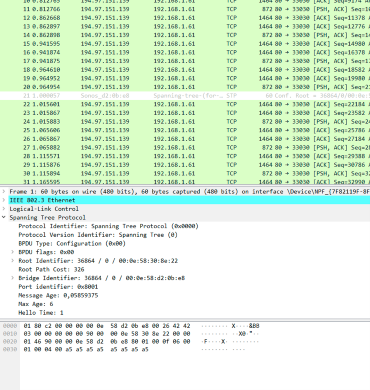Select packet 19 at time 0.964952

(x=185, y=78)
